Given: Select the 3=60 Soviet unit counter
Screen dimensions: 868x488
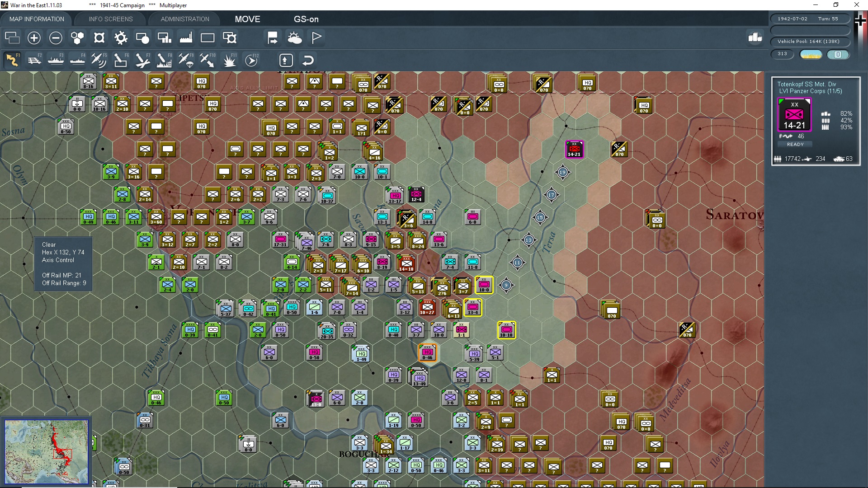Looking at the screenshot, I should (156, 217).
